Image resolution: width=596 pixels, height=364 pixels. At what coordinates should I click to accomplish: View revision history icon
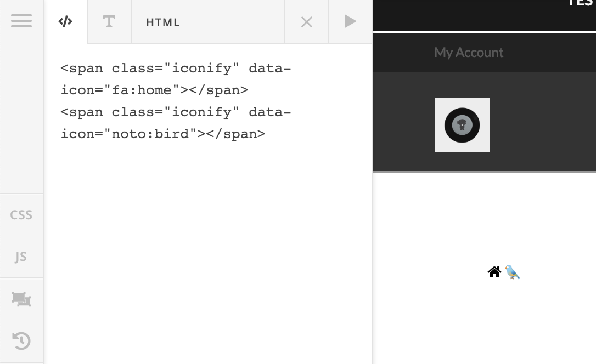tap(21, 341)
